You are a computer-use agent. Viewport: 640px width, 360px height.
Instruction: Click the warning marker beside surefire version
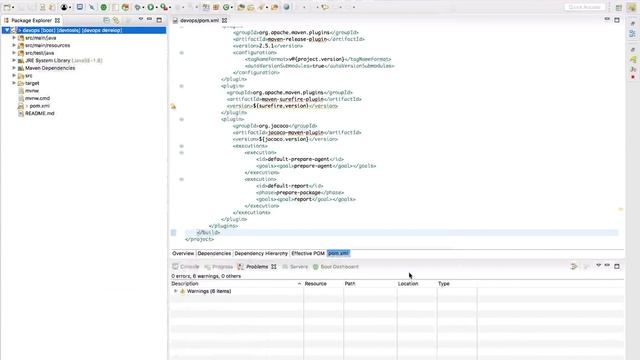(173, 107)
